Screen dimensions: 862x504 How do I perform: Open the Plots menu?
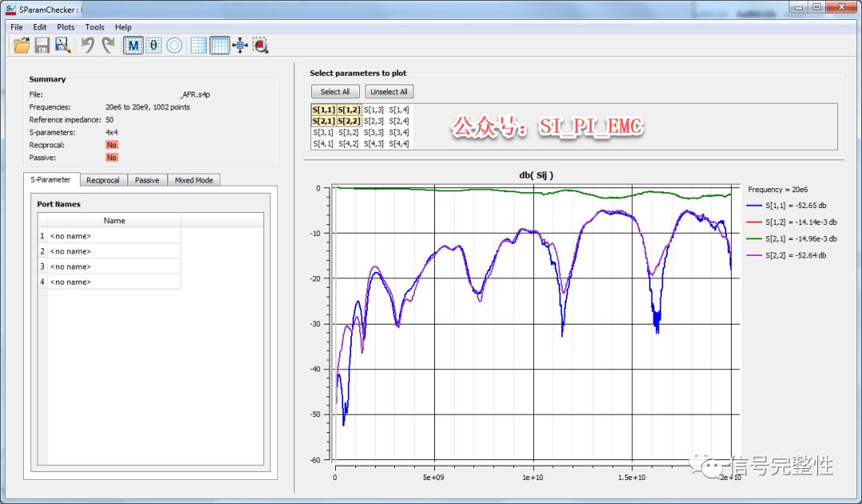point(65,27)
